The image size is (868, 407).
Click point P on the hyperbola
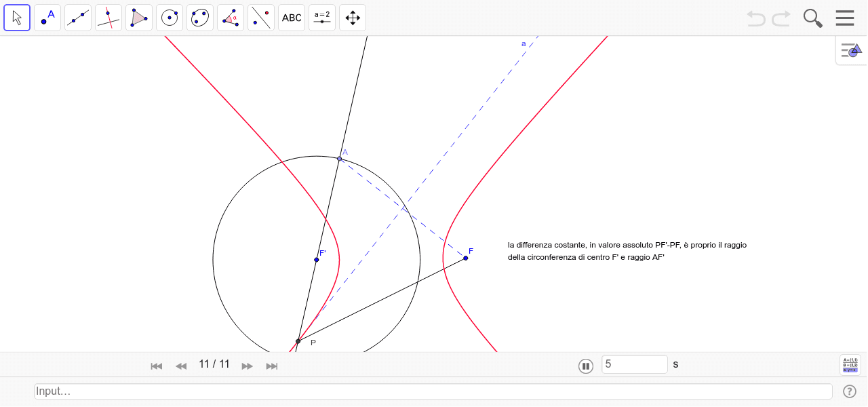tap(298, 341)
